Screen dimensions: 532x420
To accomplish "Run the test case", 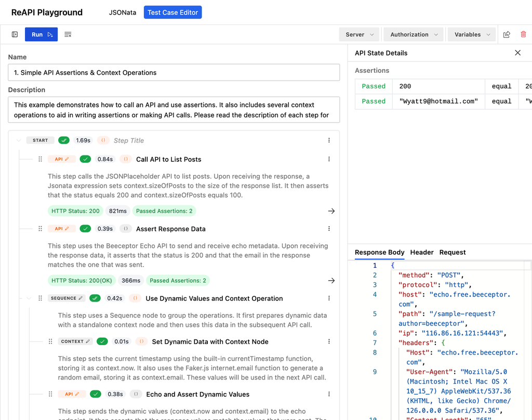I will pos(42,34).
